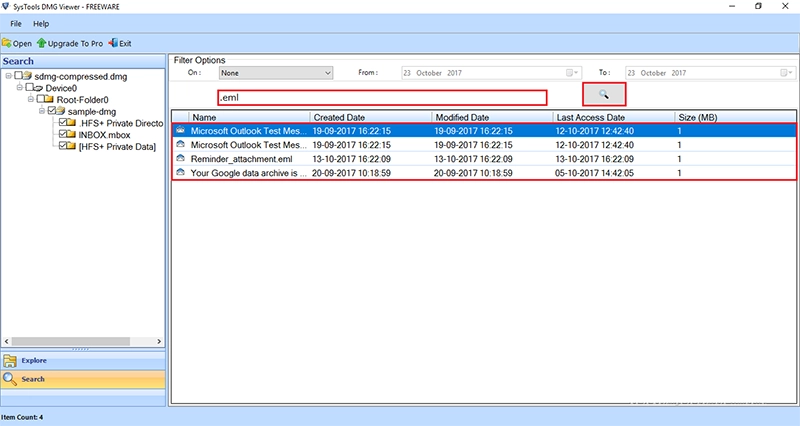
Task: Select [HFS+ Private Data] tree item label
Action: pyautogui.click(x=117, y=146)
